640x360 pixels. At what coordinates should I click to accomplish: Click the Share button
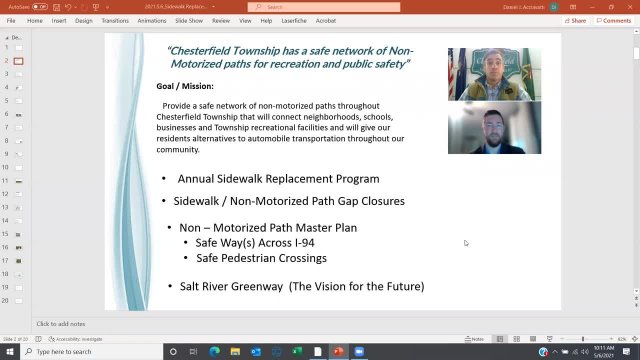click(576, 20)
